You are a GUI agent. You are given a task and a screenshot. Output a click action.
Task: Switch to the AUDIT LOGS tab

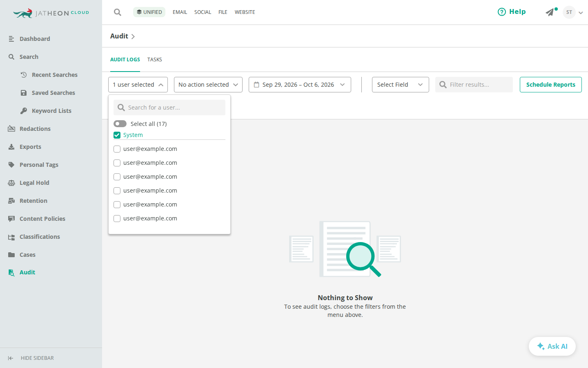[125, 60]
